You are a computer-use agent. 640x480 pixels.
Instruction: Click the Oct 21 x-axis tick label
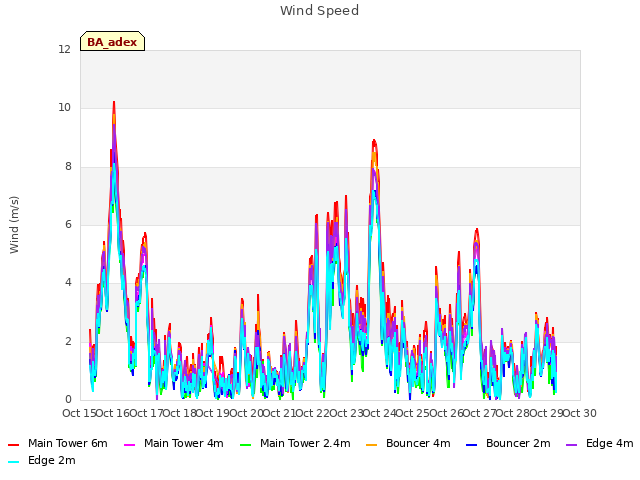pyautogui.click(x=280, y=413)
